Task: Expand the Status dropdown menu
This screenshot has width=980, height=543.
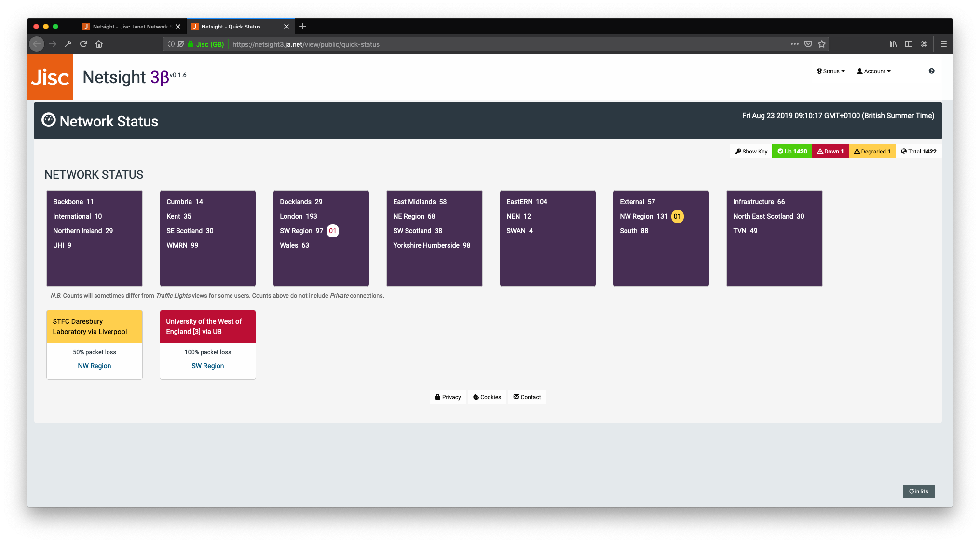Action: [830, 71]
